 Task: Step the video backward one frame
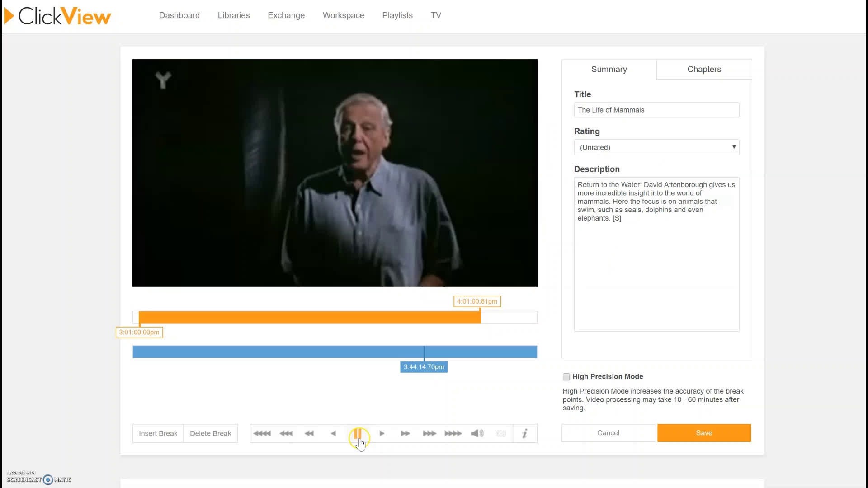pos(334,433)
